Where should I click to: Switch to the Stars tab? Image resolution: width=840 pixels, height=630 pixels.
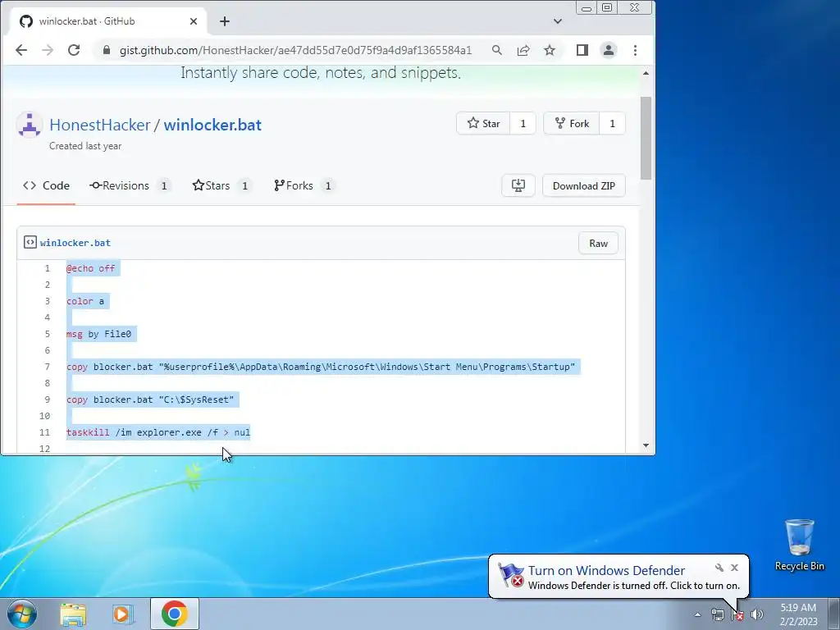[221, 185]
